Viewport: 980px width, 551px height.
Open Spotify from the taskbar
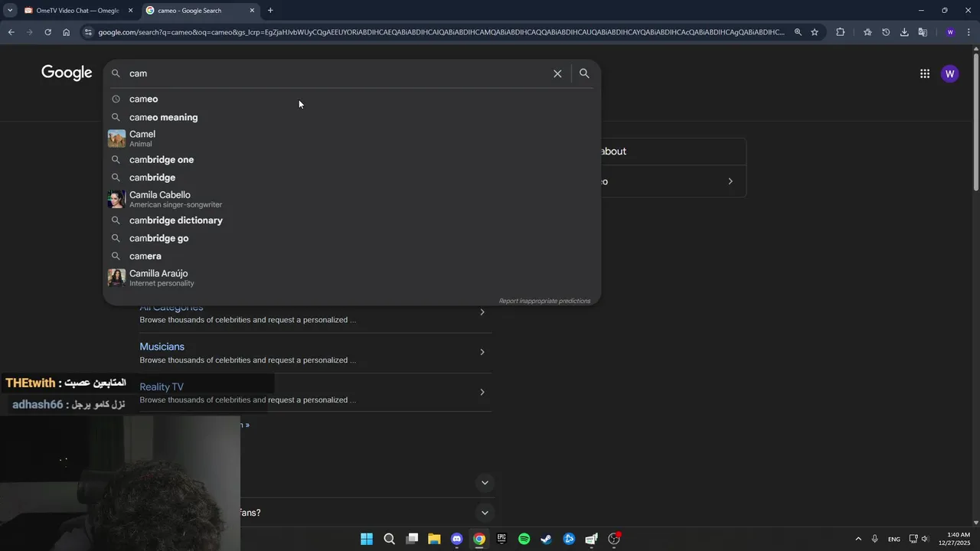[x=524, y=539]
